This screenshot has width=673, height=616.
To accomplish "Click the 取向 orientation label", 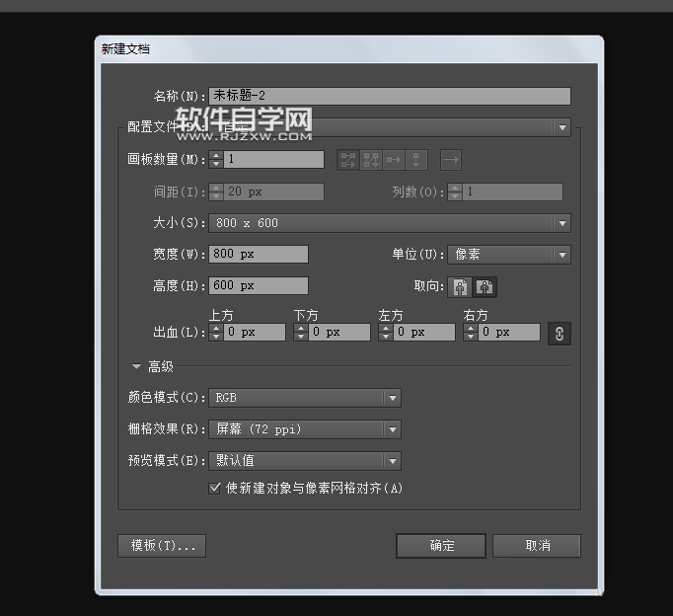I will (x=429, y=286).
